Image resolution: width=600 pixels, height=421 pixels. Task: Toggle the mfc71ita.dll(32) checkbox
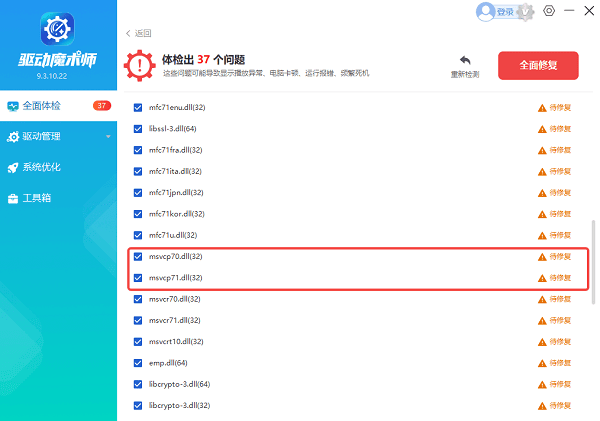point(138,171)
